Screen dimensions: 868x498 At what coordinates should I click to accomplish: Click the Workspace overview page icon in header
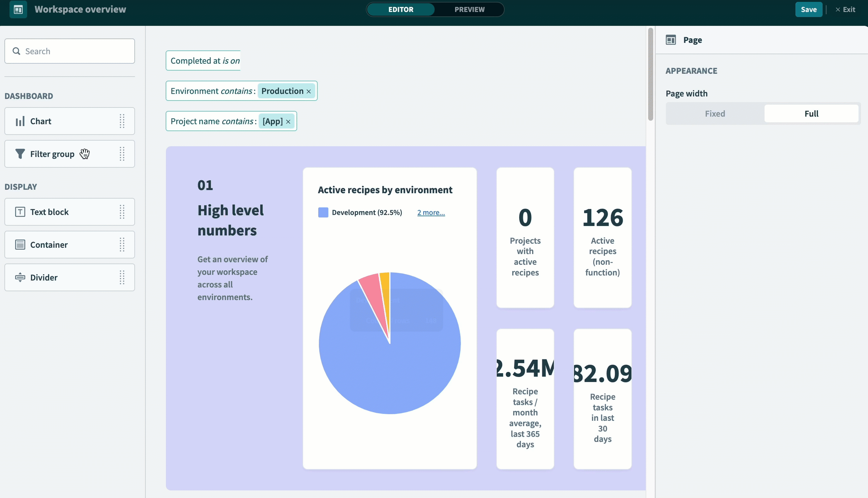tap(18, 9)
